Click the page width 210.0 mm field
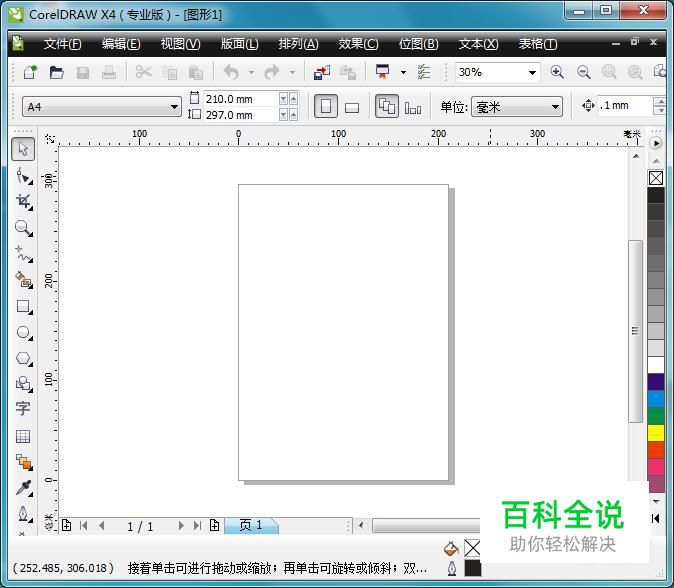This screenshot has width=674, height=588. pos(241,99)
